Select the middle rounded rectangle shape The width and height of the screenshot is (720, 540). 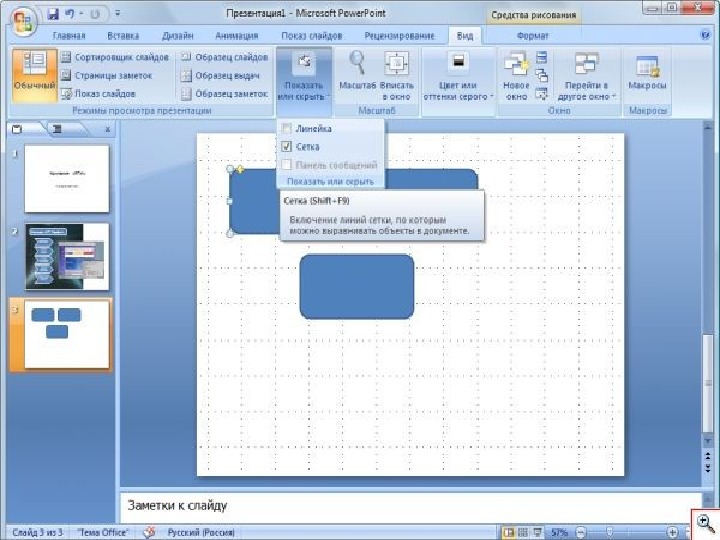click(357, 287)
